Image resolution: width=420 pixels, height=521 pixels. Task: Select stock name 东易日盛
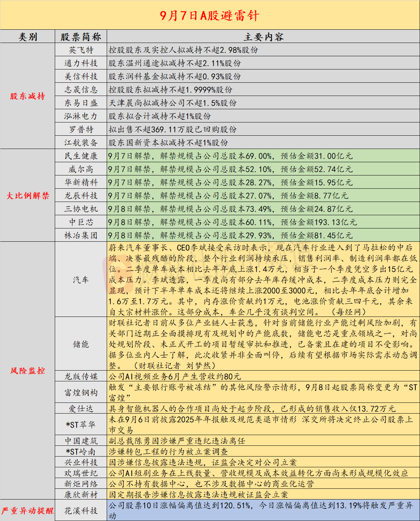click(81, 103)
